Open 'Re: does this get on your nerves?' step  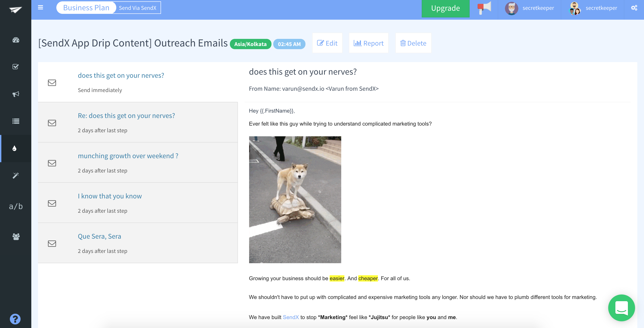[x=127, y=116]
